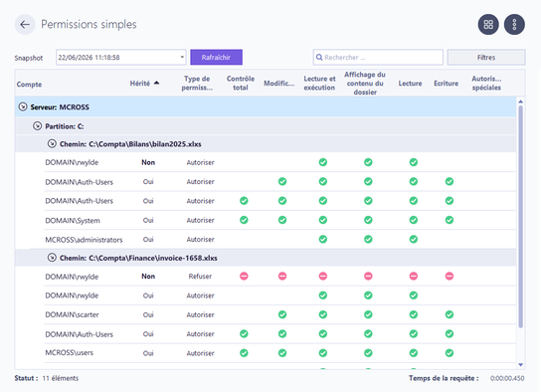This screenshot has width=541, height=392.
Task: Select Chemin: C:\Compta\Bilans\bilan2025.xlxs row
Action: 266,144
